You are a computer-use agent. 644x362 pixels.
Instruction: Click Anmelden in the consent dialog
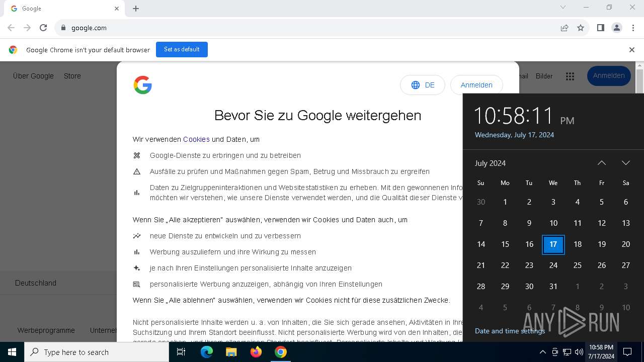click(476, 85)
